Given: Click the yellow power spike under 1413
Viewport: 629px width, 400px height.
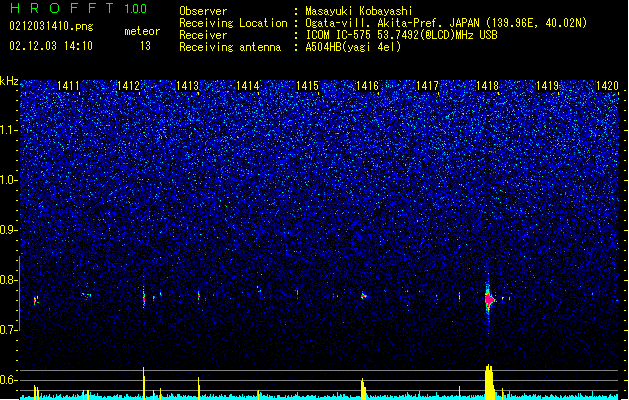Looking at the screenshot, I should [x=199, y=388].
